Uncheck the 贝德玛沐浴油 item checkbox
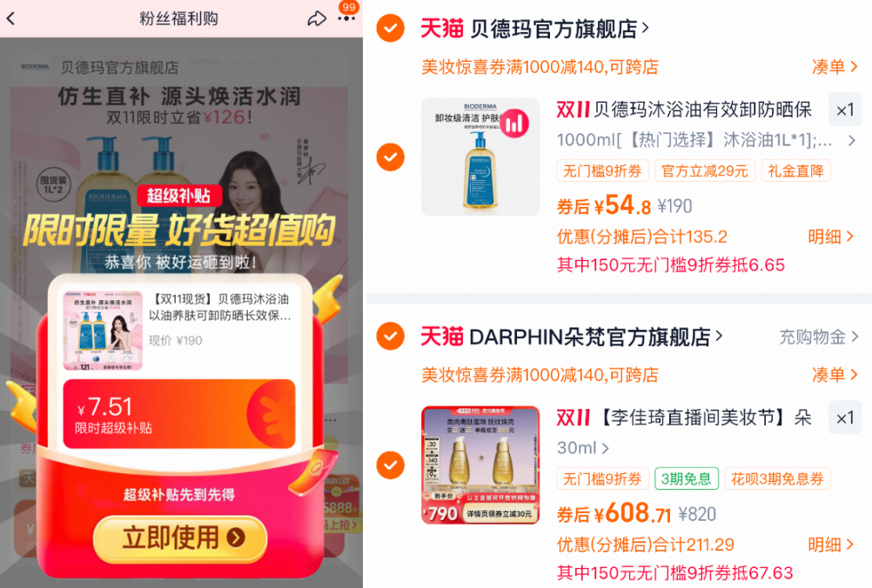This screenshot has width=872, height=588. 391,157
